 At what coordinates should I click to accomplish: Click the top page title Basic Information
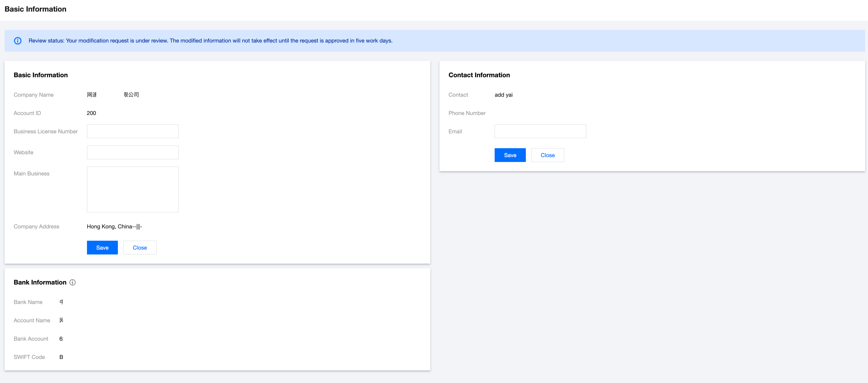[x=35, y=9]
